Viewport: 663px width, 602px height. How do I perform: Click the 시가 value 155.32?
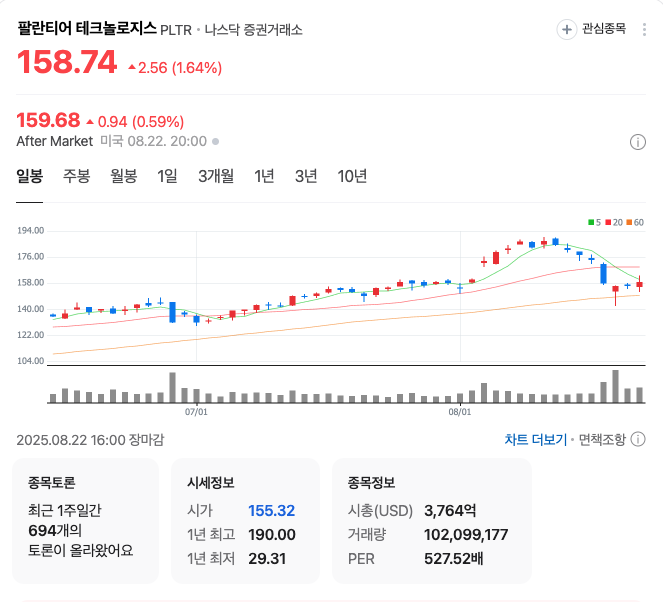[x=271, y=511]
